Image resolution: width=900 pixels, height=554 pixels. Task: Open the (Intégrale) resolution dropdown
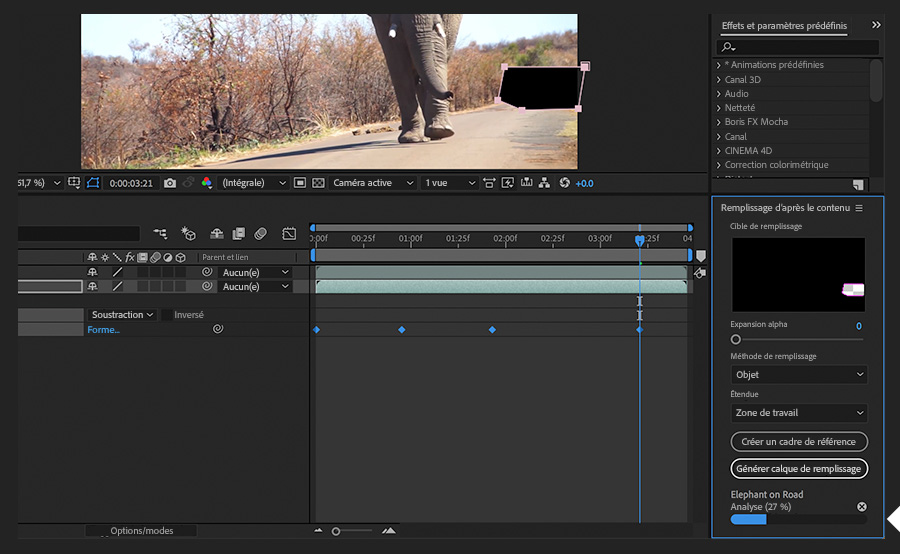253,183
